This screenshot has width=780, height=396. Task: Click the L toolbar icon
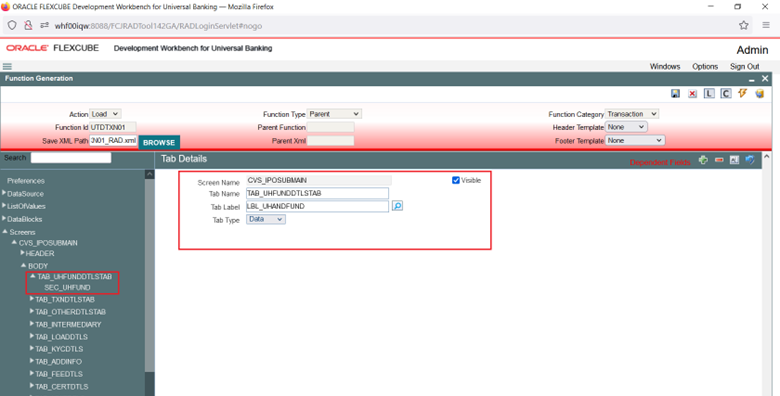709,94
